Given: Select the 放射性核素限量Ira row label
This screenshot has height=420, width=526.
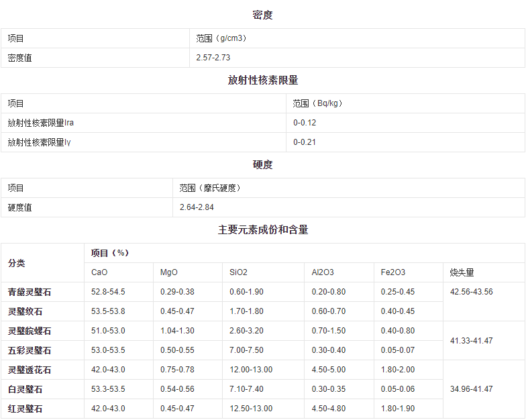Looking at the screenshot, I should click(x=40, y=123).
